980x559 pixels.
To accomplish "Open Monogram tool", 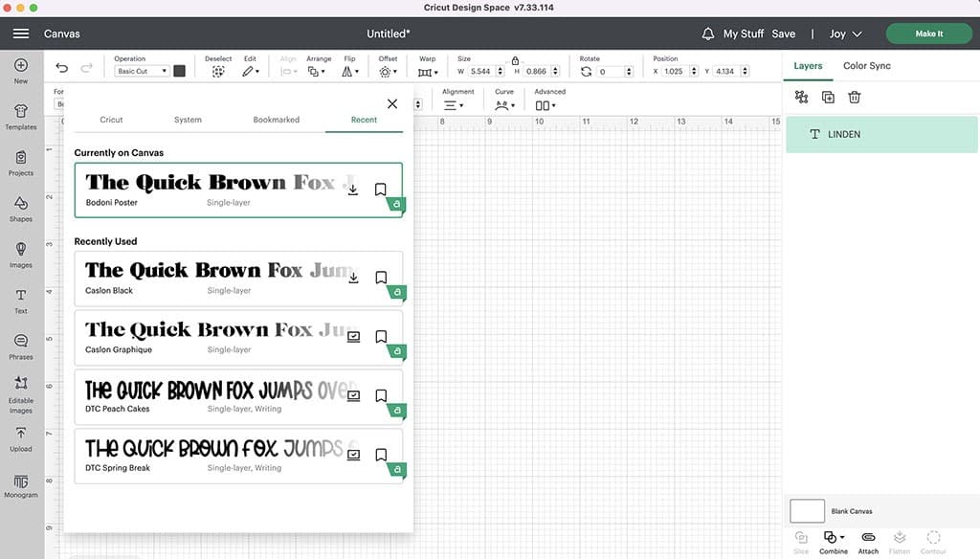I will click(x=21, y=486).
